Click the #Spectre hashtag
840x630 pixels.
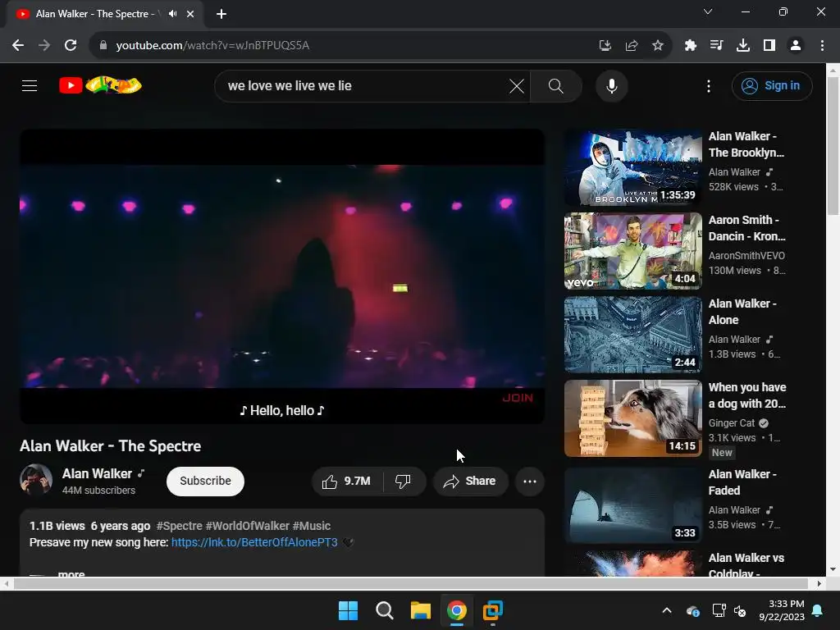(179, 526)
